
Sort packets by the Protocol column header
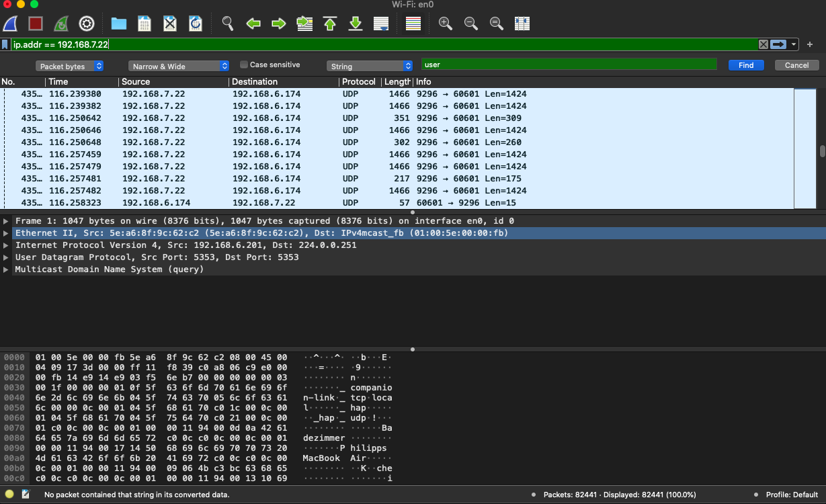click(x=358, y=82)
